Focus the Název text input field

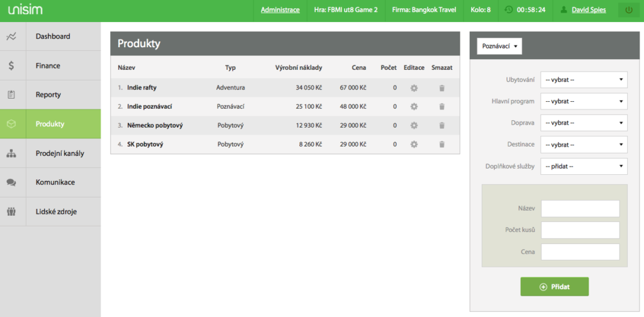[x=580, y=209]
